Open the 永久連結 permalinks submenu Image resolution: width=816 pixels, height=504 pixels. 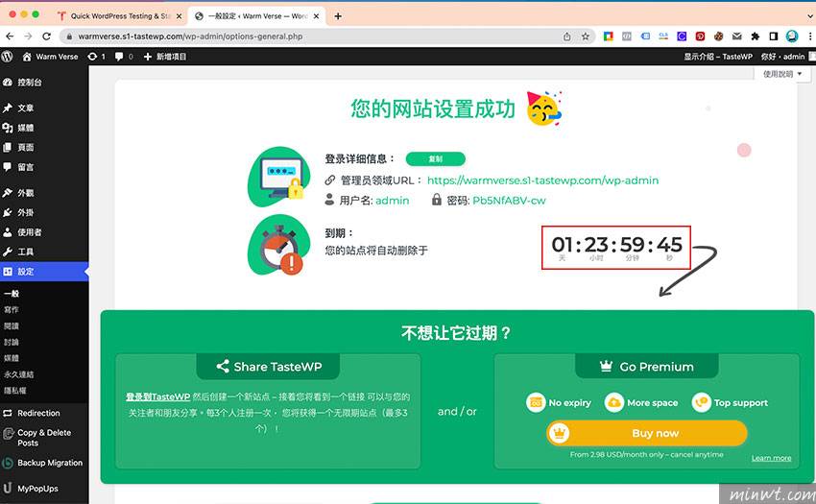coord(19,374)
